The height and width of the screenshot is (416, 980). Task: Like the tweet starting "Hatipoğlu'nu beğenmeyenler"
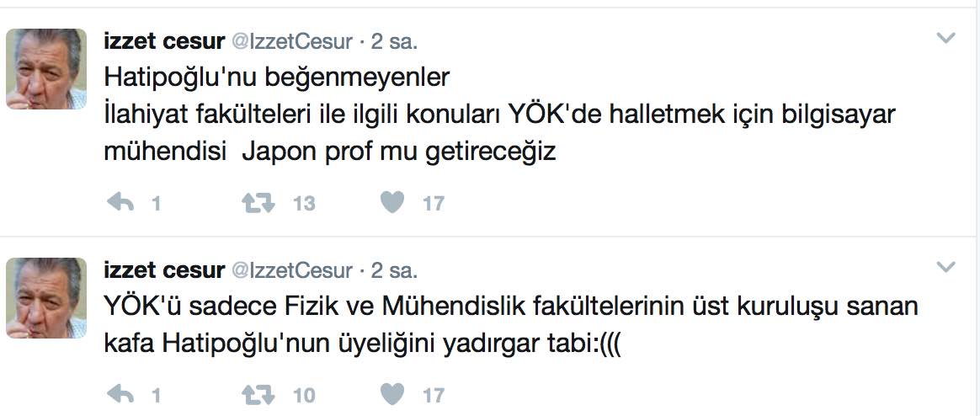[391, 203]
